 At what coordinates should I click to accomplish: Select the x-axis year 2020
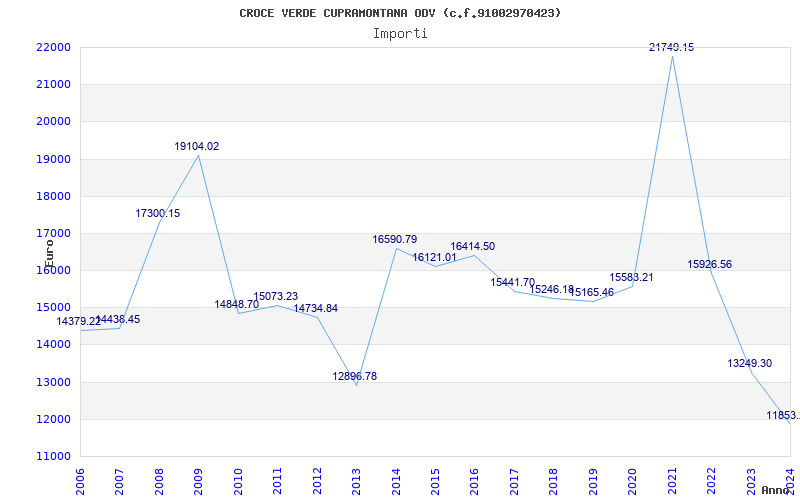pyautogui.click(x=633, y=482)
